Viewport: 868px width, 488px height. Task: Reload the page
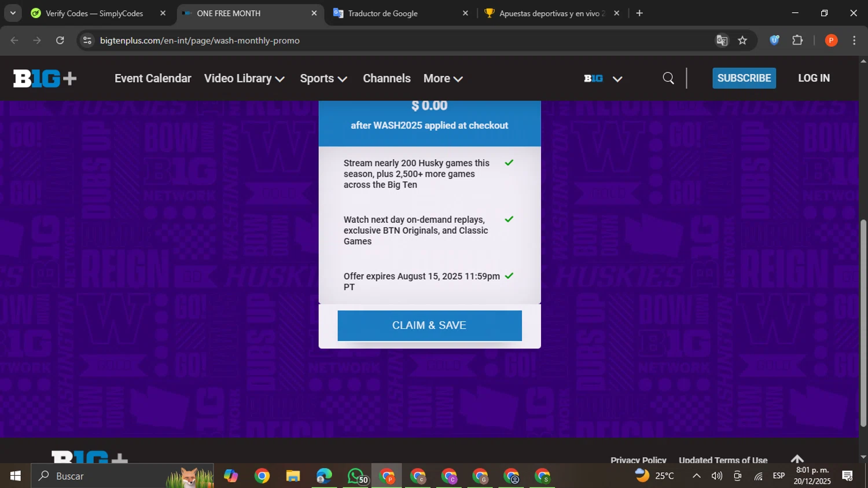click(60, 41)
